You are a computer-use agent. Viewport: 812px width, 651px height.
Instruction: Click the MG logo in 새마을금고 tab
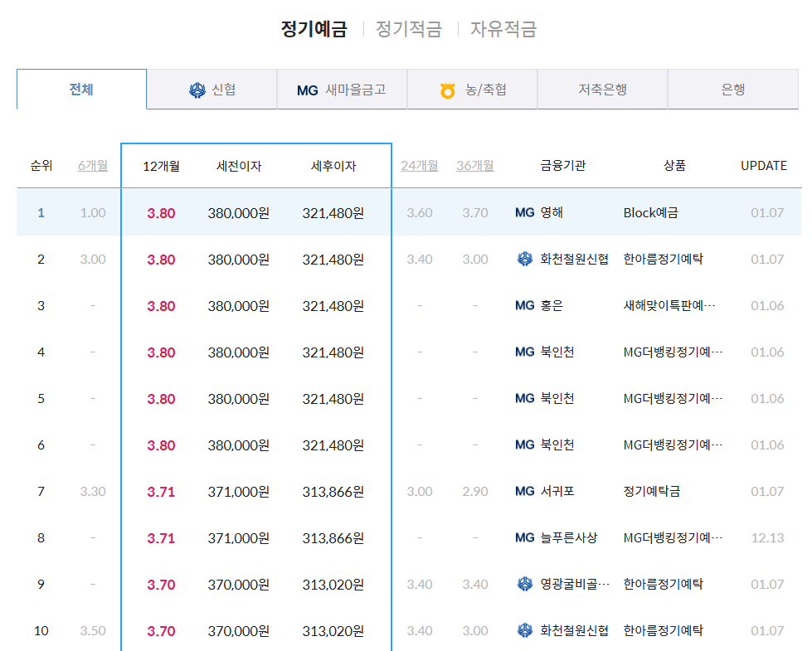[307, 90]
